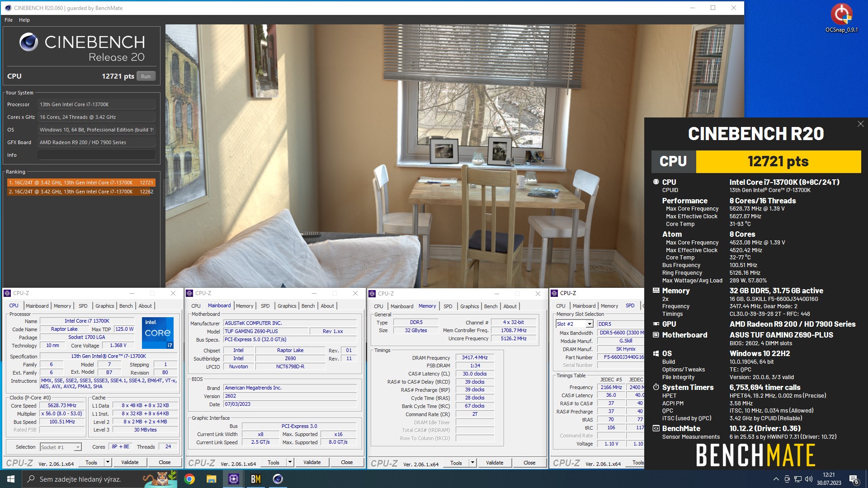Open the Cinebench File menu

click(9, 20)
